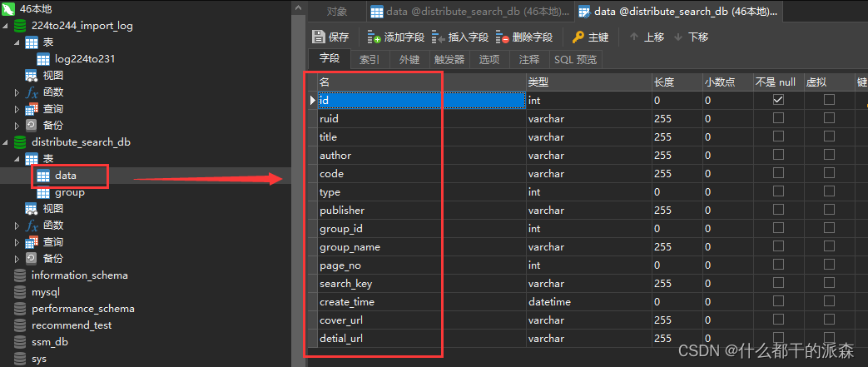Check the virtual checkbox for group_name
The height and width of the screenshot is (367, 868).
pos(829,245)
